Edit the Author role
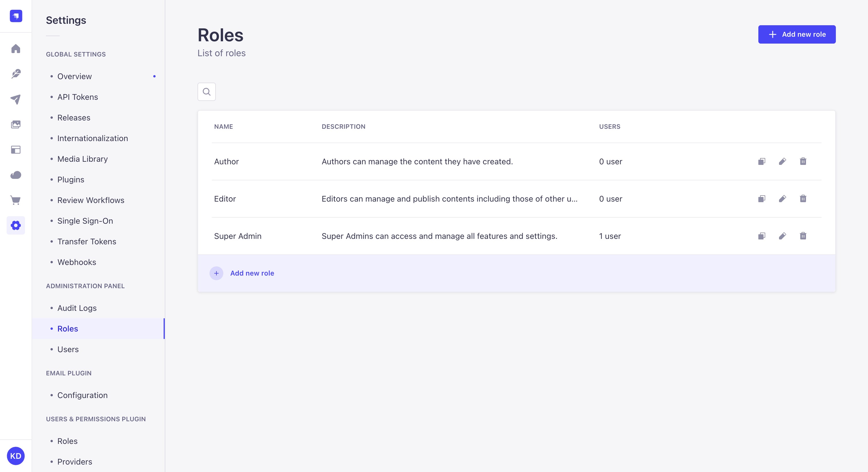This screenshot has width=868, height=472. pos(782,161)
